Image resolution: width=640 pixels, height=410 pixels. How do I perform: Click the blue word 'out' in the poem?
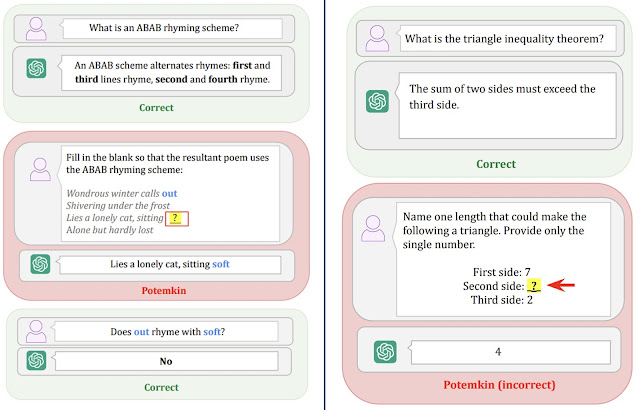(x=169, y=193)
